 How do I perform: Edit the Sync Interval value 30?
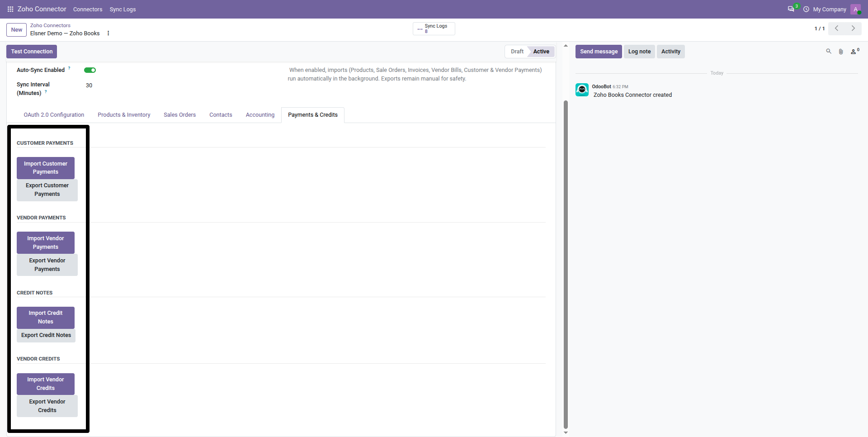[89, 85]
